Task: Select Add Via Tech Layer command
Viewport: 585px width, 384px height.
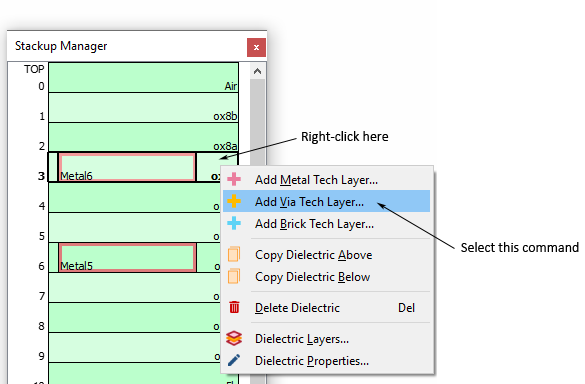Action: pyautogui.click(x=326, y=201)
